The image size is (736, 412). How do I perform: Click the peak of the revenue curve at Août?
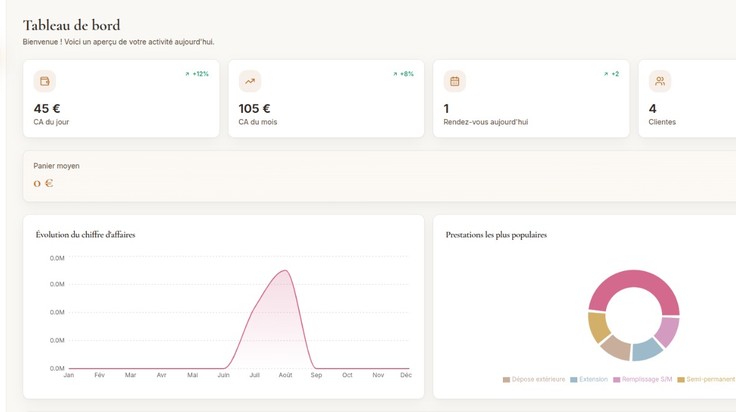[285, 271]
